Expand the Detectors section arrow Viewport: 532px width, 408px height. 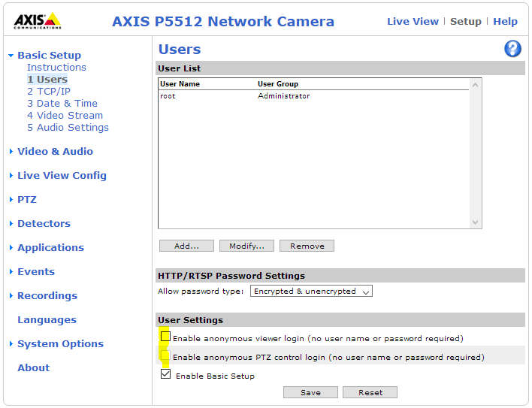coord(11,223)
